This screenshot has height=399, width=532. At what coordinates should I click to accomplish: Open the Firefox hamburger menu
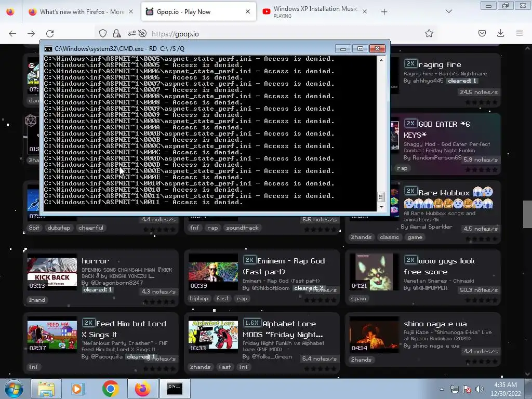(520, 33)
